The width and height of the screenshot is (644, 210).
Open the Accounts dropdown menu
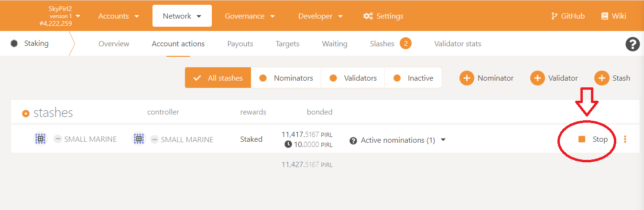pyautogui.click(x=119, y=16)
